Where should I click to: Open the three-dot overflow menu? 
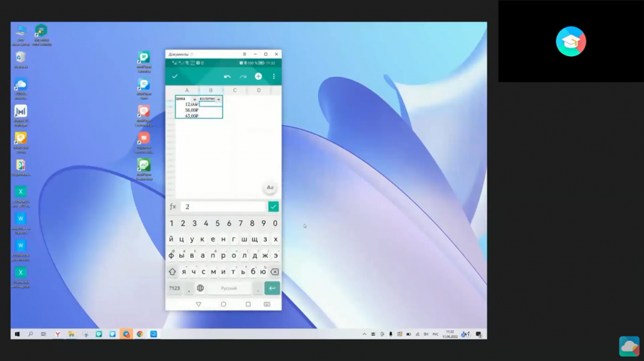[x=274, y=76]
